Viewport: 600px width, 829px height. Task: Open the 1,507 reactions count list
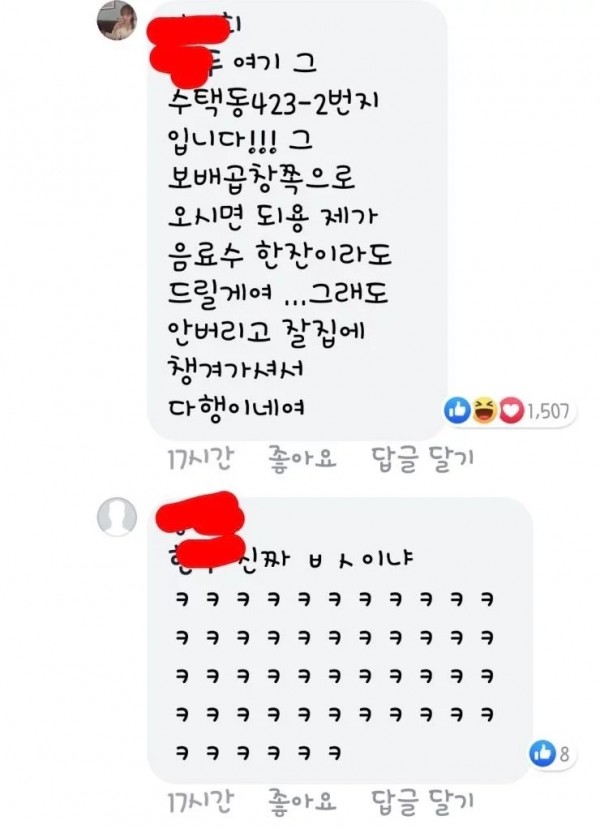coord(548,411)
